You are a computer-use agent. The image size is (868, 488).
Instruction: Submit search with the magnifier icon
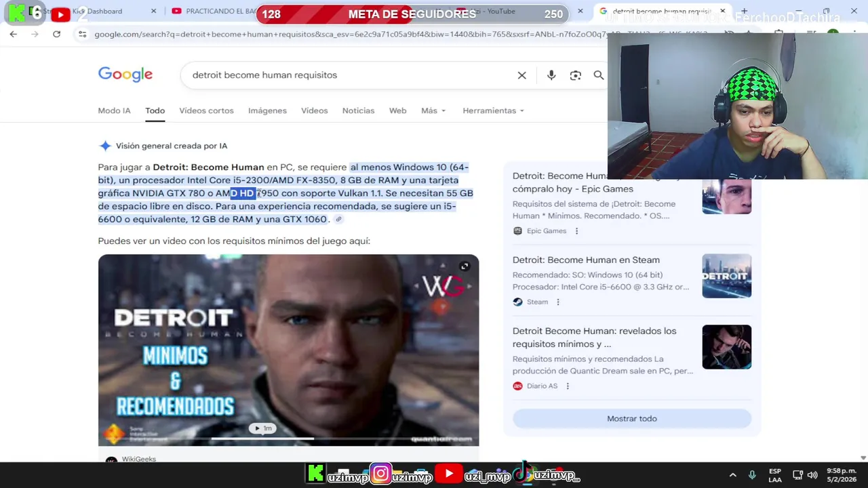pyautogui.click(x=599, y=75)
